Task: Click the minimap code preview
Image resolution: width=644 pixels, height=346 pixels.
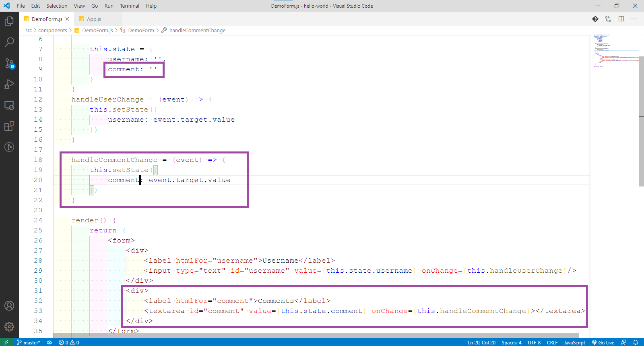Action: [x=614, y=50]
